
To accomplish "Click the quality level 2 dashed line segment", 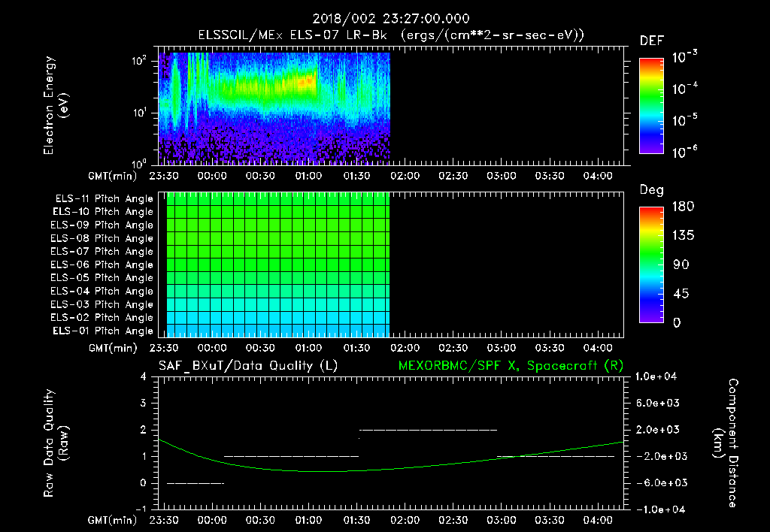I will [x=428, y=430].
